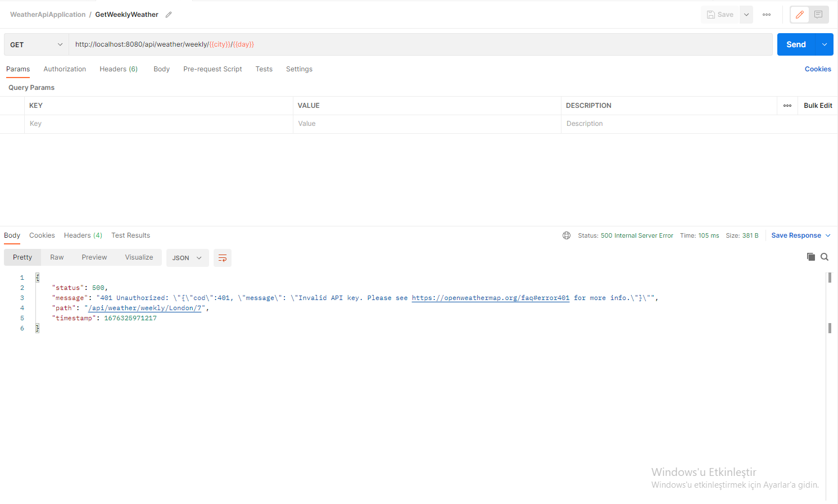Change response format via JSON dropdown
The image size is (838, 504).
coord(187,258)
